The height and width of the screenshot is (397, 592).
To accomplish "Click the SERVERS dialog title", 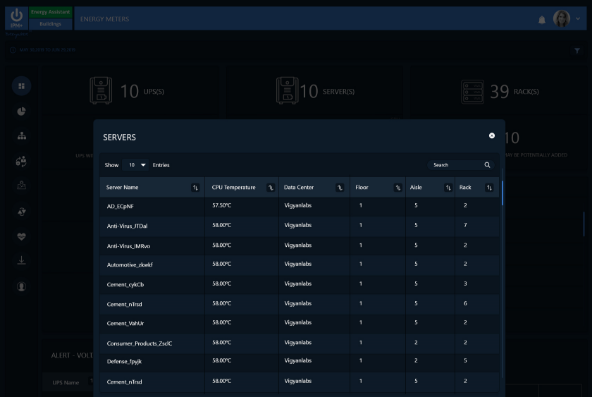I will click(119, 137).
